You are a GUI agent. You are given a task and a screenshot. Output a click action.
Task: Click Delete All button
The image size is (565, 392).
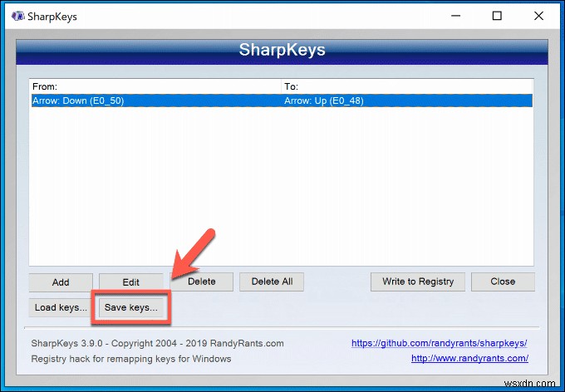coord(272,282)
